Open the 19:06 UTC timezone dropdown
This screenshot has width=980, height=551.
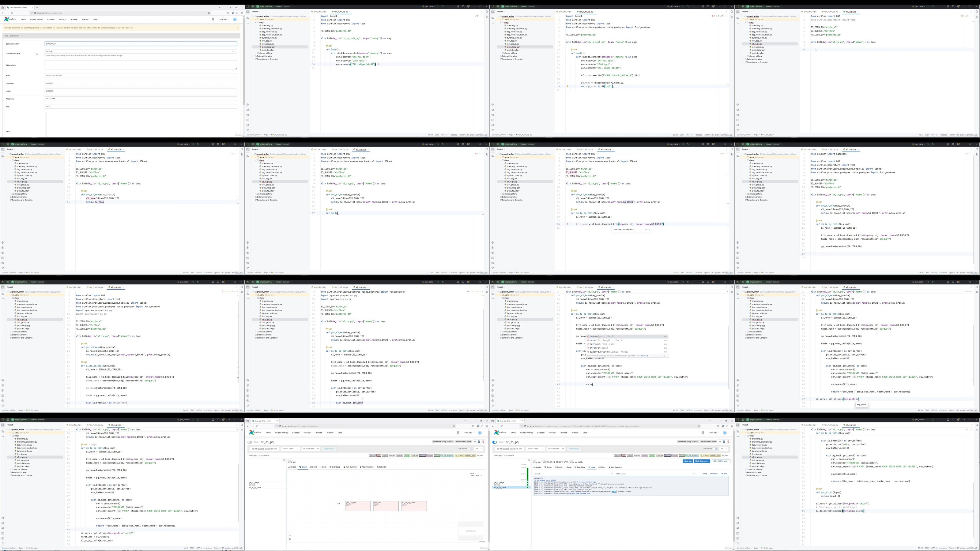click(224, 19)
